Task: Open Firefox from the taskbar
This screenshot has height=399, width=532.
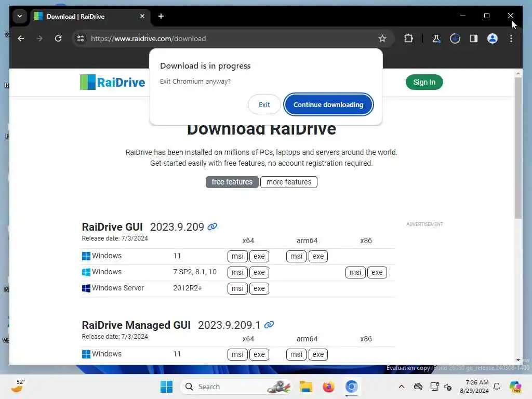Action: pos(328,387)
